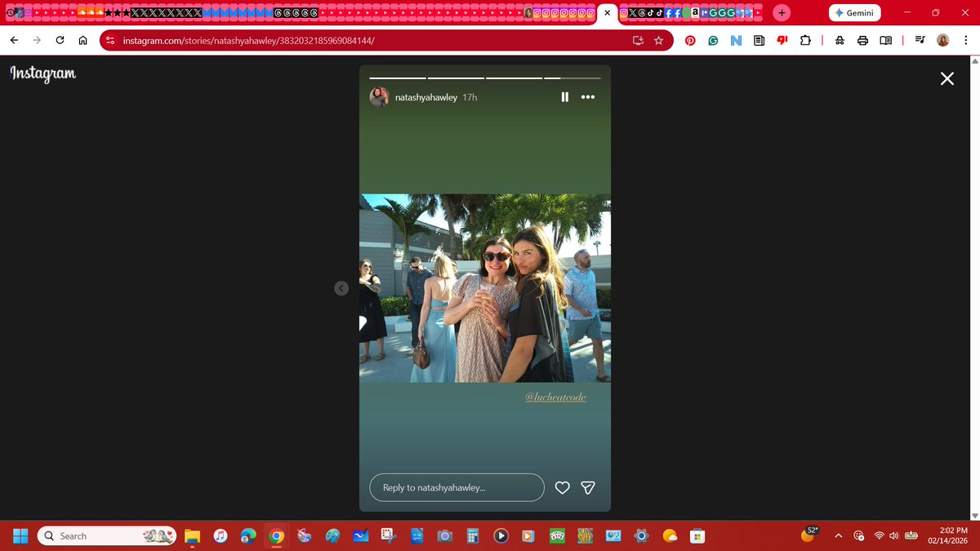This screenshot has width=980, height=551.
Task: Click the Reply to natashyahawley input field
Action: coord(457,487)
